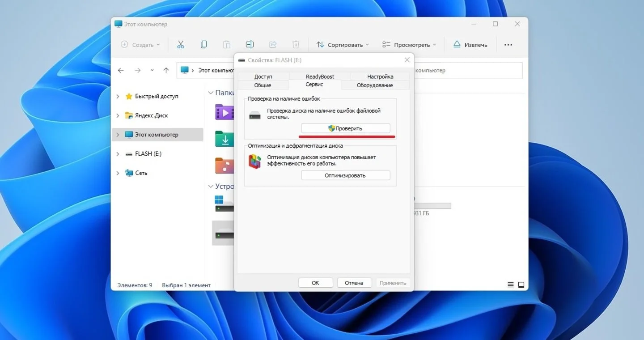Click the Проверить button
644x340 pixels.
point(346,128)
